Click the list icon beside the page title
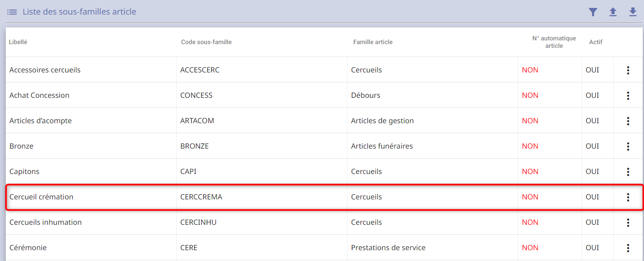 12,12
